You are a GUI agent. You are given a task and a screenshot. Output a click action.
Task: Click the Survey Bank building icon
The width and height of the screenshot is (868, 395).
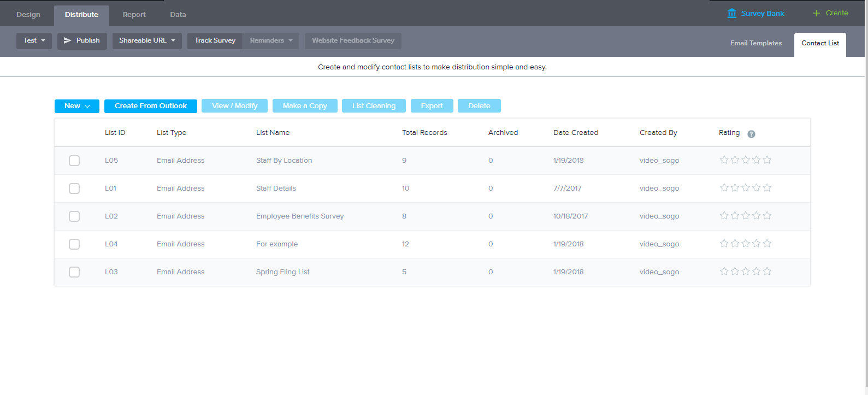pos(732,13)
